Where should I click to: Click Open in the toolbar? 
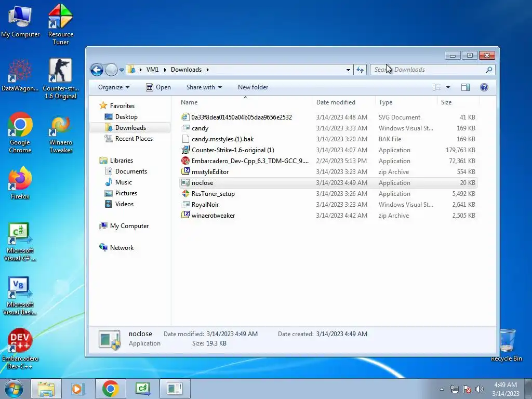(x=158, y=87)
